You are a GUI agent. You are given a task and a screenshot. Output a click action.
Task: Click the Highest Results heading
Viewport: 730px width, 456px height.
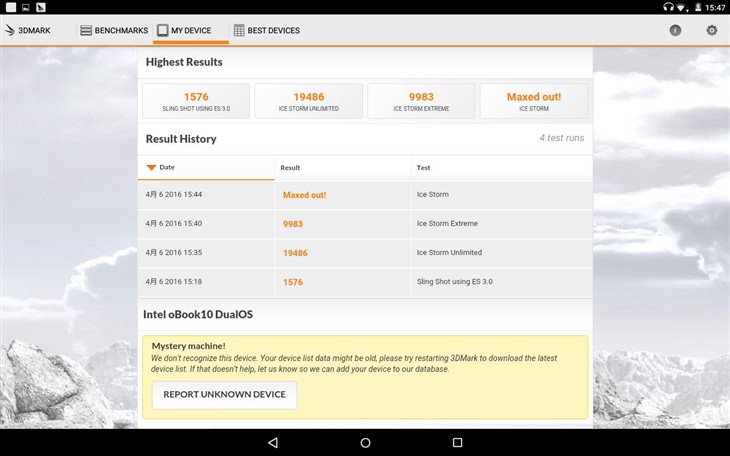tap(184, 62)
